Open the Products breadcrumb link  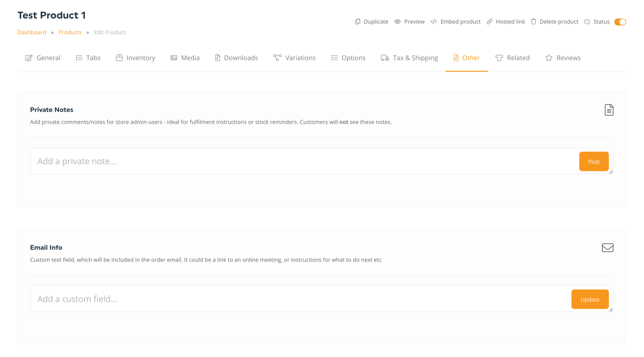click(70, 32)
